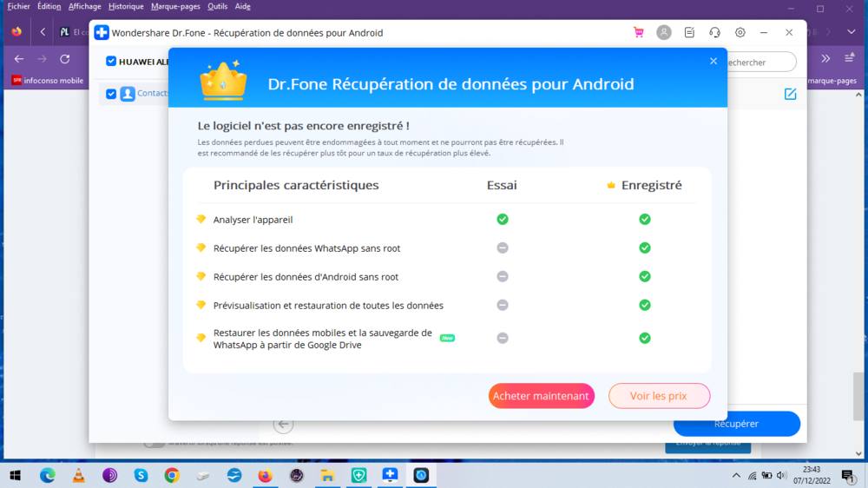The image size is (868, 488).
Task: Open the Dr.Fone shopping cart icon
Action: (x=639, y=32)
